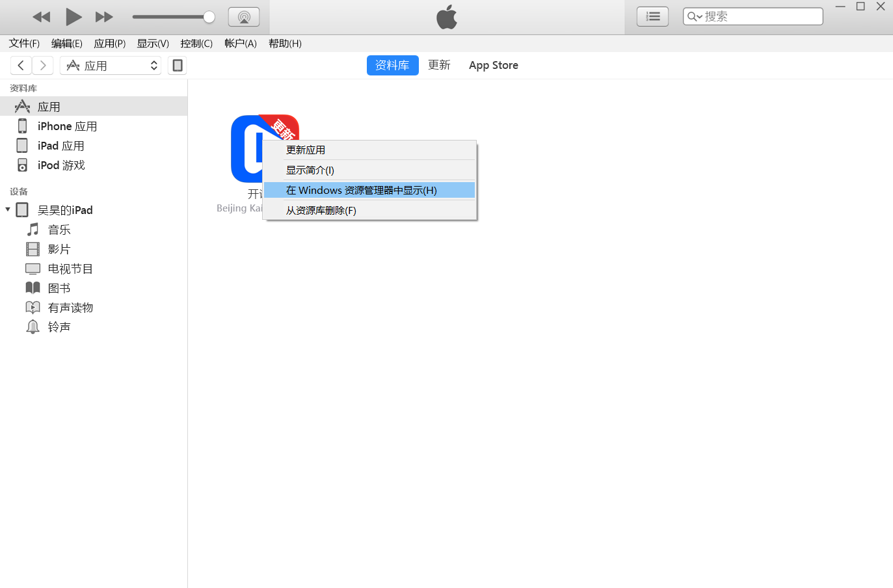Switch to the App Store tab
The height and width of the screenshot is (588, 893).
[x=494, y=65]
